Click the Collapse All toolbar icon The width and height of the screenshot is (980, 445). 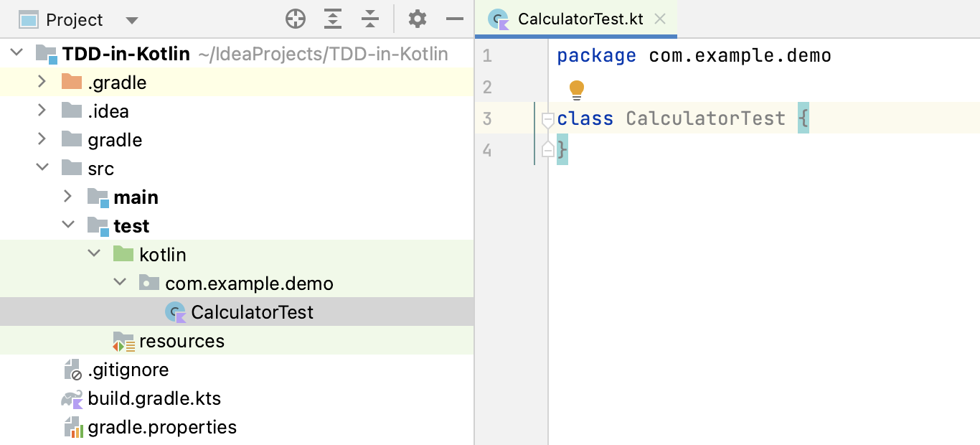coord(370,19)
